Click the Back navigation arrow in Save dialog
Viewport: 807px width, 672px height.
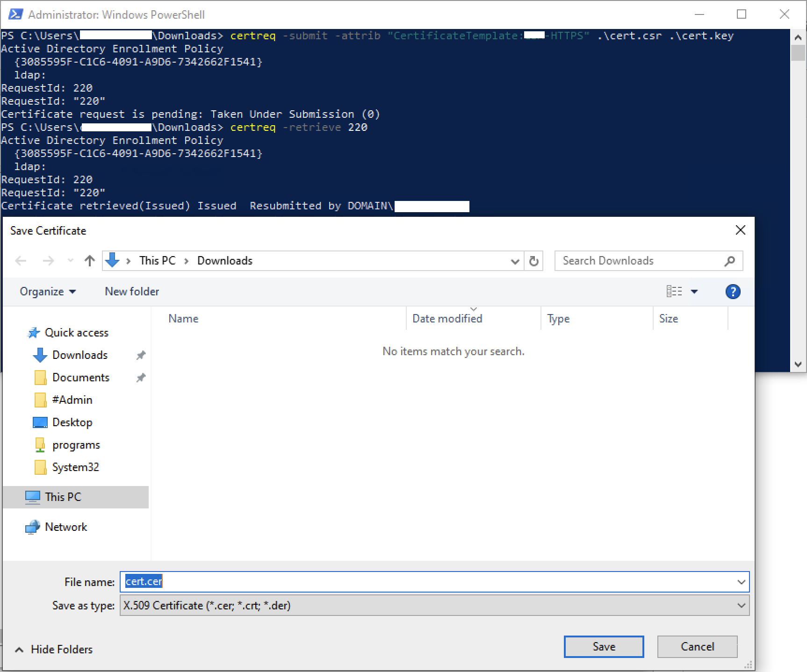21,261
